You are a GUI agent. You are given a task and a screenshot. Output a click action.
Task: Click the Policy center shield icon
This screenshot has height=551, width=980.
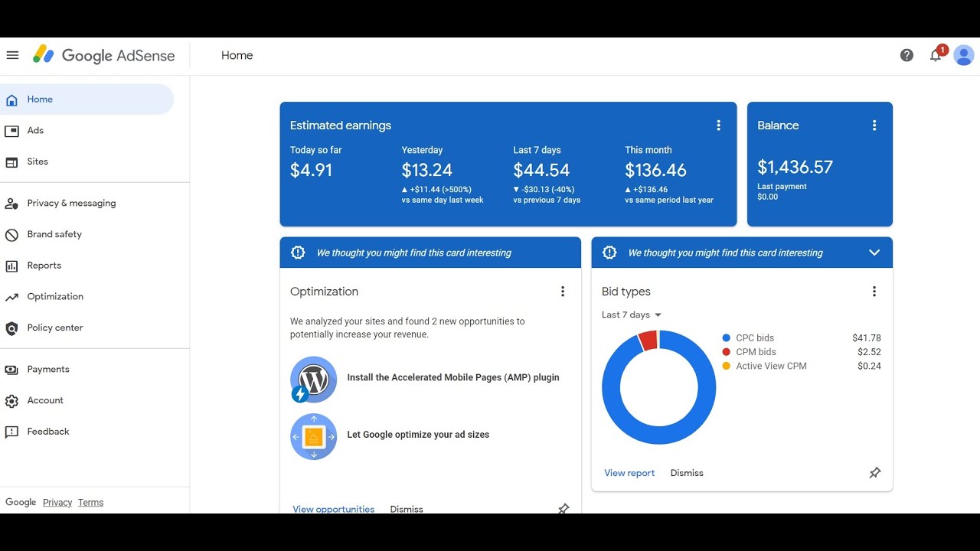click(x=11, y=328)
